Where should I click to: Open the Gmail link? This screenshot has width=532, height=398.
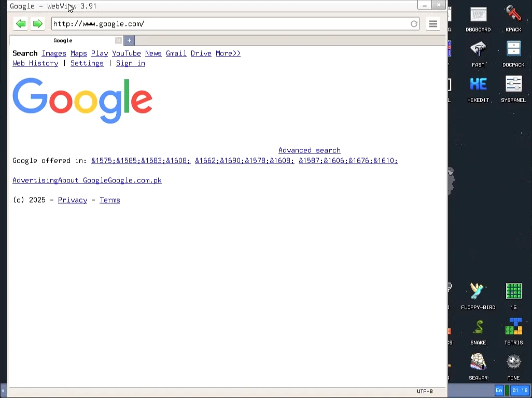[176, 53]
